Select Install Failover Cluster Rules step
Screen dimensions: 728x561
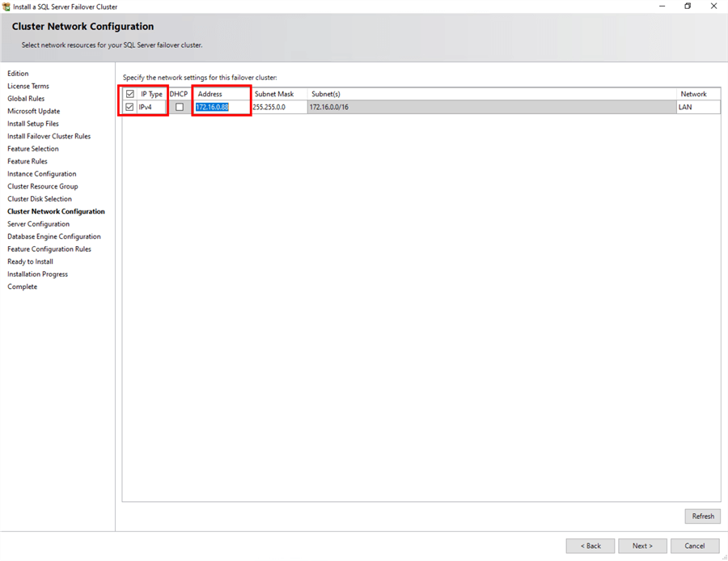(x=49, y=136)
